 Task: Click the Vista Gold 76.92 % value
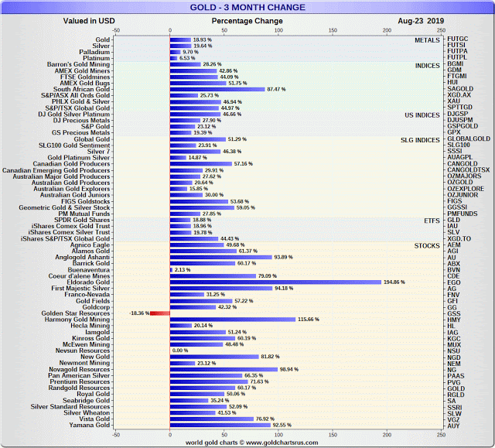[265, 419]
